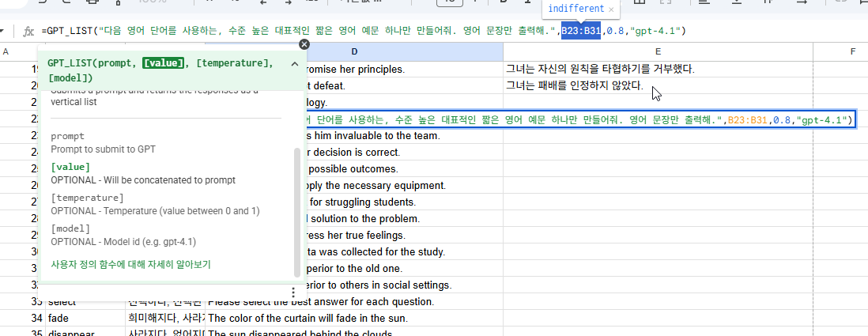This screenshot has height=336, width=868.
Task: Select column D header
Action: (354, 52)
